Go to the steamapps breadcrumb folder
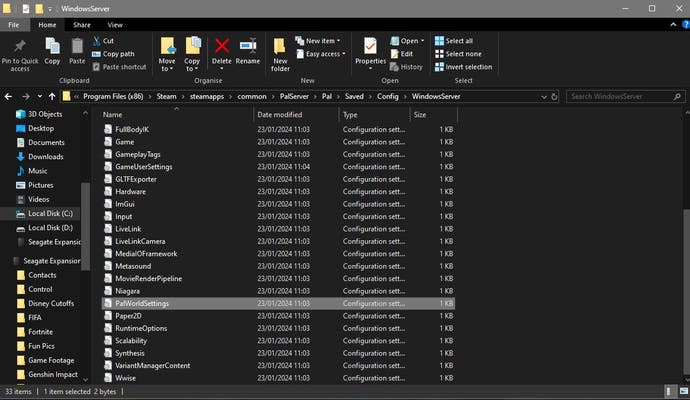690x400 pixels. pos(207,96)
